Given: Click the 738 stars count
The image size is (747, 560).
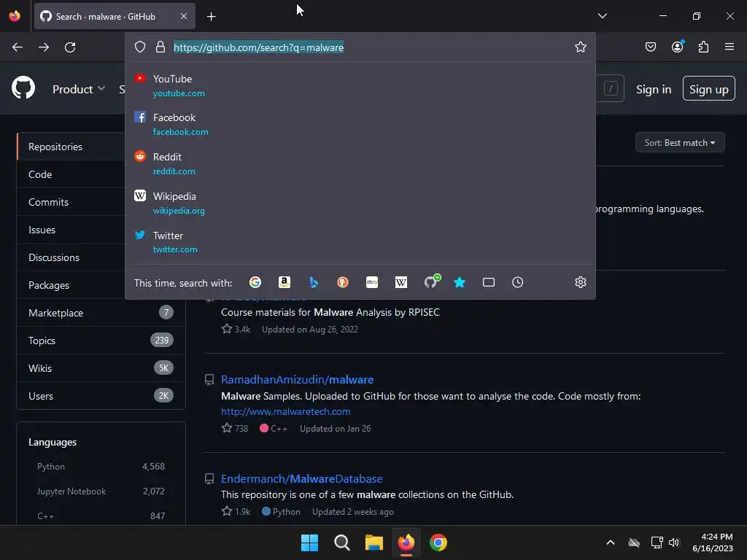Looking at the screenshot, I should pos(235,428).
